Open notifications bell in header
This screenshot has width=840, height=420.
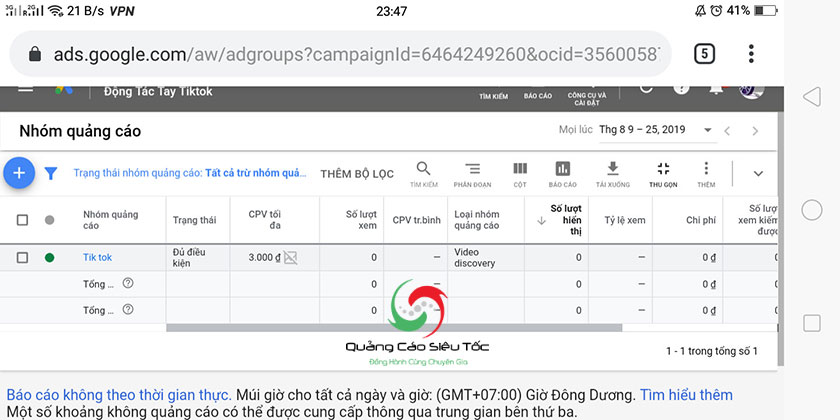716,89
